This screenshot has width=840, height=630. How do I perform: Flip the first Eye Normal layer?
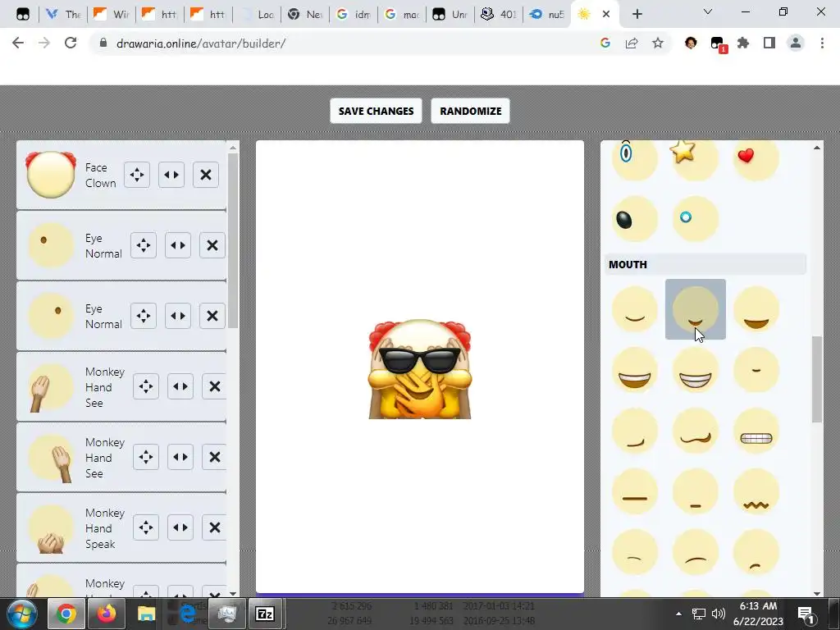[178, 245]
